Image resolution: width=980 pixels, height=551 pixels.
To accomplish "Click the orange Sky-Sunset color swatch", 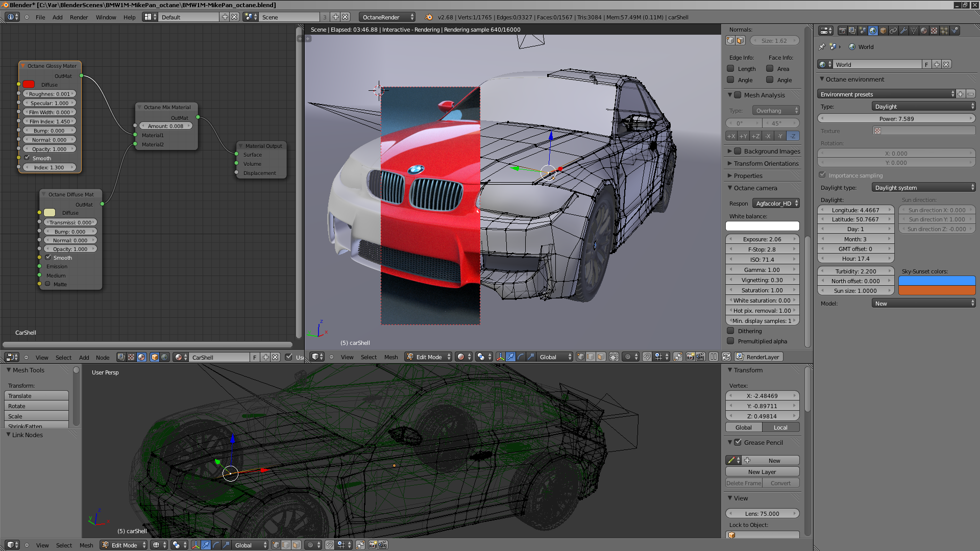I will coord(937,291).
